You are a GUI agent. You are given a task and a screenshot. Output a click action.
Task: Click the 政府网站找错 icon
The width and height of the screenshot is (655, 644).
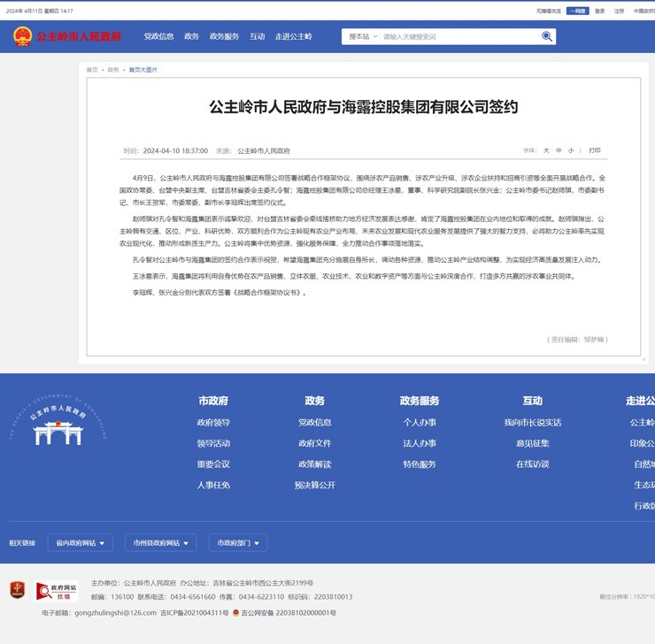pos(56,592)
